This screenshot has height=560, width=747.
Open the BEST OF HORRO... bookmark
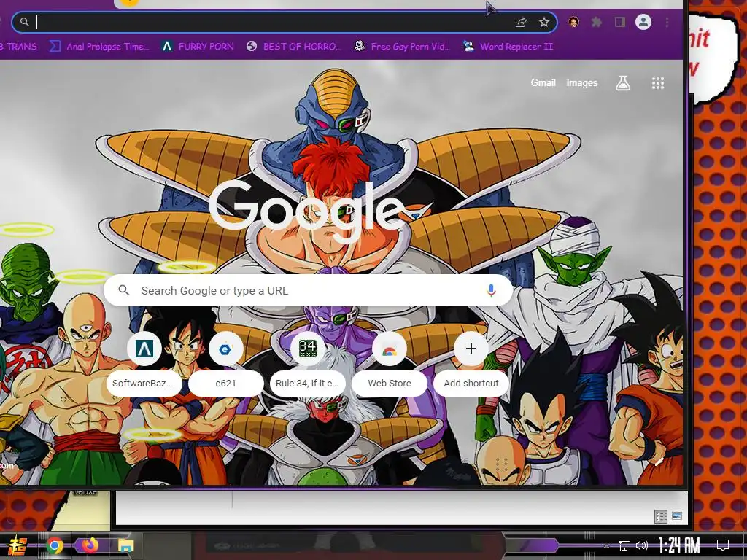(294, 46)
